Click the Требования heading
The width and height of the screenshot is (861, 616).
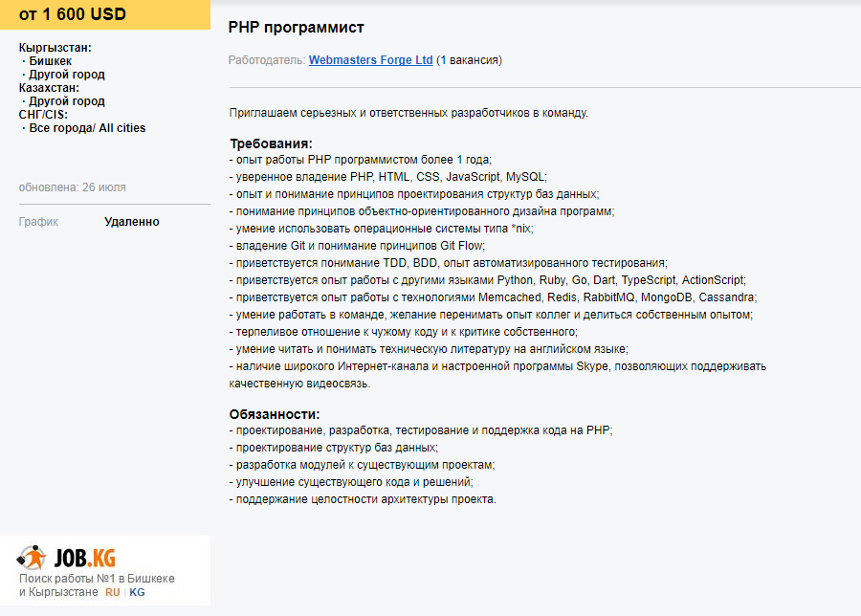click(271, 143)
